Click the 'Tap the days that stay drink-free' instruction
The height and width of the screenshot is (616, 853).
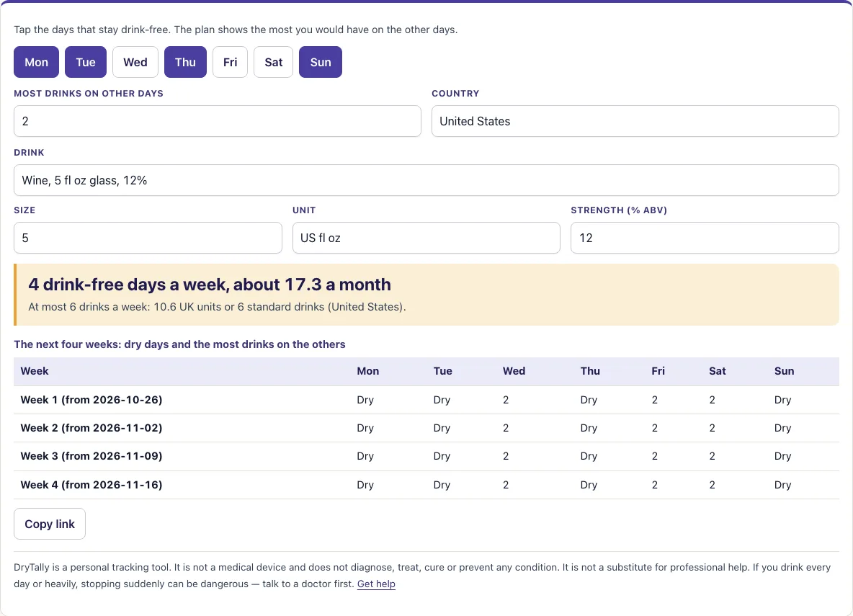click(x=236, y=30)
